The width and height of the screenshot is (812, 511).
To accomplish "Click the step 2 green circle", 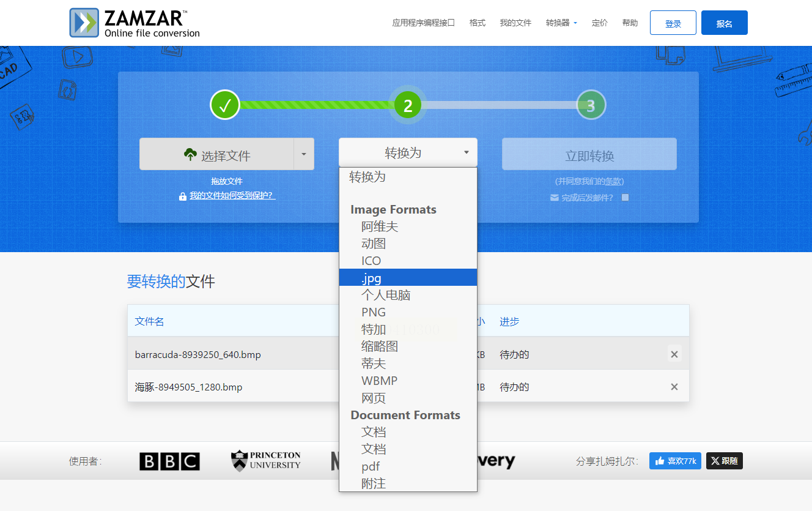I will [408, 105].
